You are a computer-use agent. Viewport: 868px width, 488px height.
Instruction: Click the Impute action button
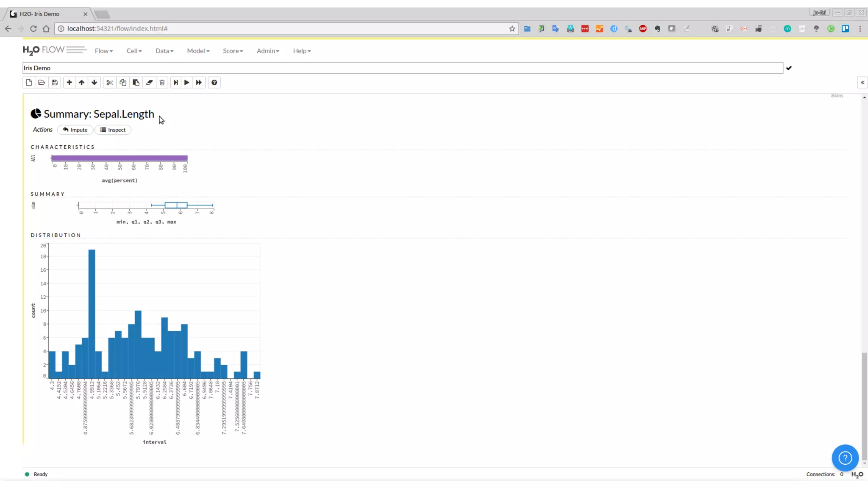click(75, 130)
